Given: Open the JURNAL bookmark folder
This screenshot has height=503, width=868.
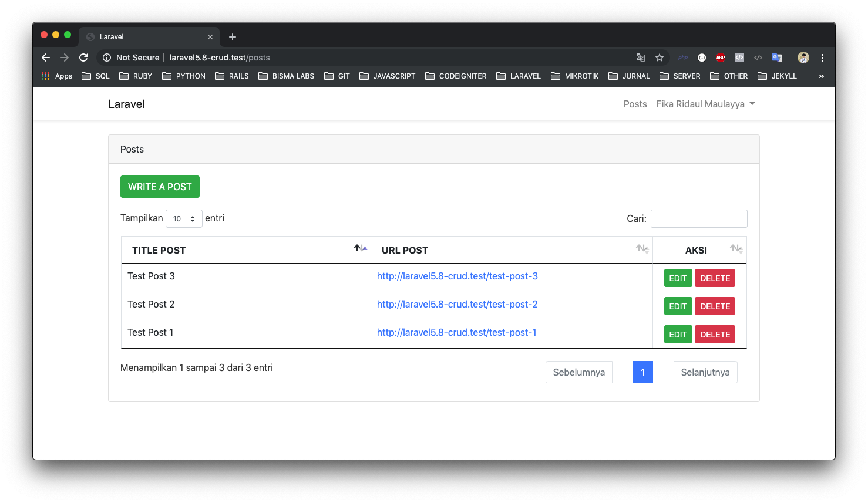Looking at the screenshot, I should tap(630, 76).
